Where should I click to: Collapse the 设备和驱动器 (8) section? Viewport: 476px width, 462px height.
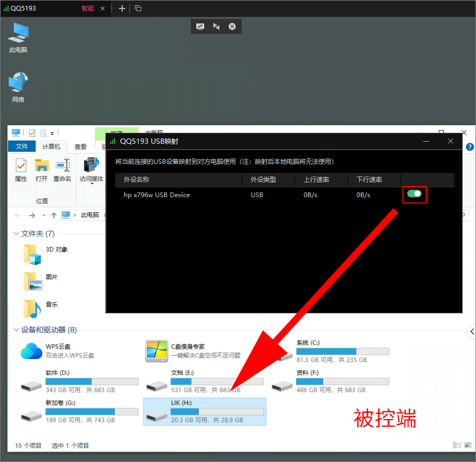coord(16,329)
